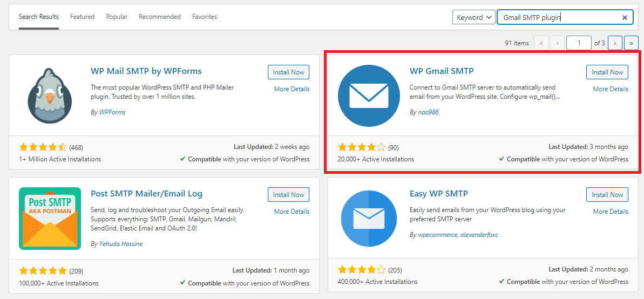Click Last Updated: 2 weeks ago text
This screenshot has height=299, width=644.
(x=272, y=147)
